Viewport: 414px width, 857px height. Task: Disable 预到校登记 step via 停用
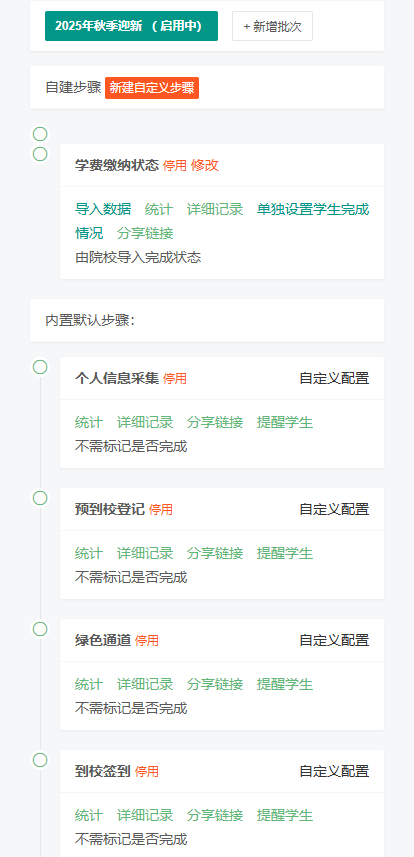161,510
